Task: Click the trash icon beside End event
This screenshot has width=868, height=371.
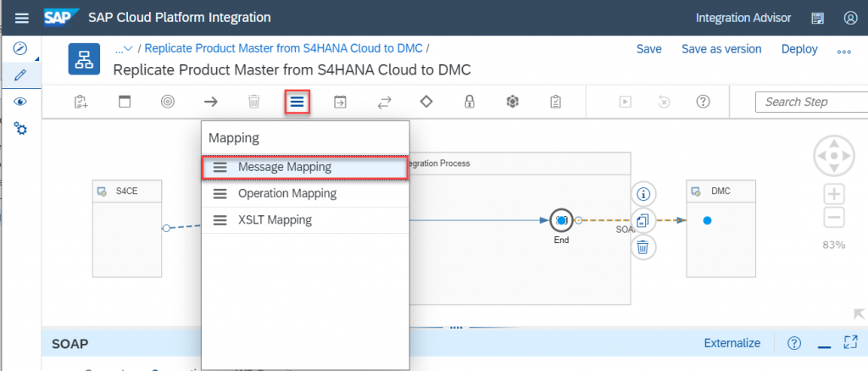Action: click(643, 247)
